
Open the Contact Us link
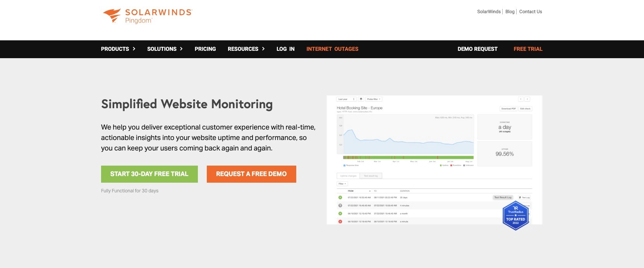[531, 12]
